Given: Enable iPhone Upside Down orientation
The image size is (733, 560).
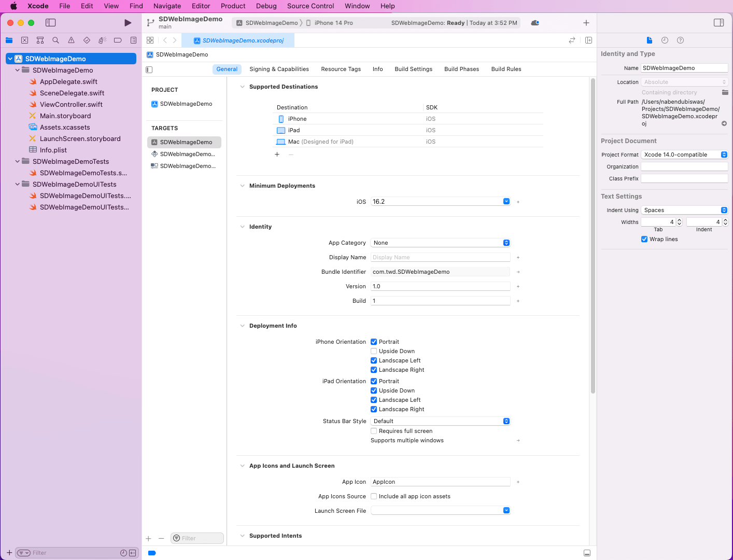Looking at the screenshot, I should click(374, 352).
